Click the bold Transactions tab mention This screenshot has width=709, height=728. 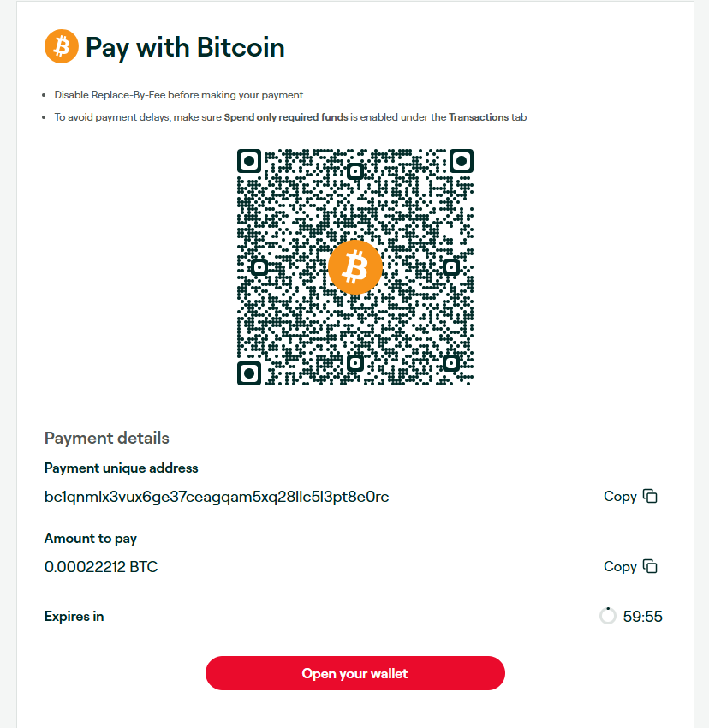pyautogui.click(x=479, y=117)
